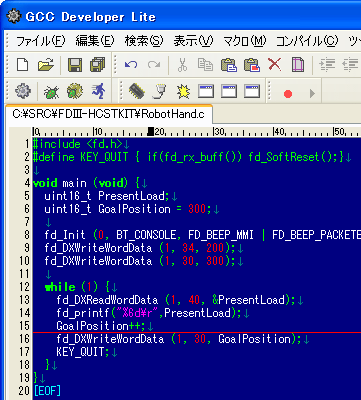
Task: Click the macro playback triangle button
Action: (x=312, y=93)
